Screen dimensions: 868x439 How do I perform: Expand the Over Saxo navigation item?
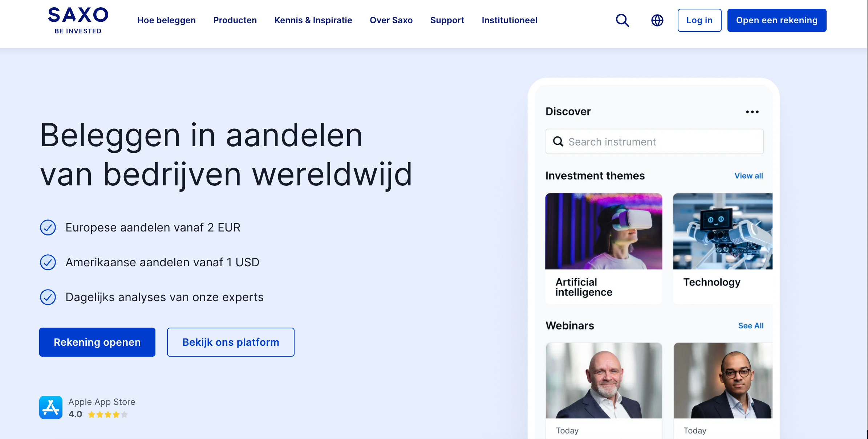click(391, 20)
